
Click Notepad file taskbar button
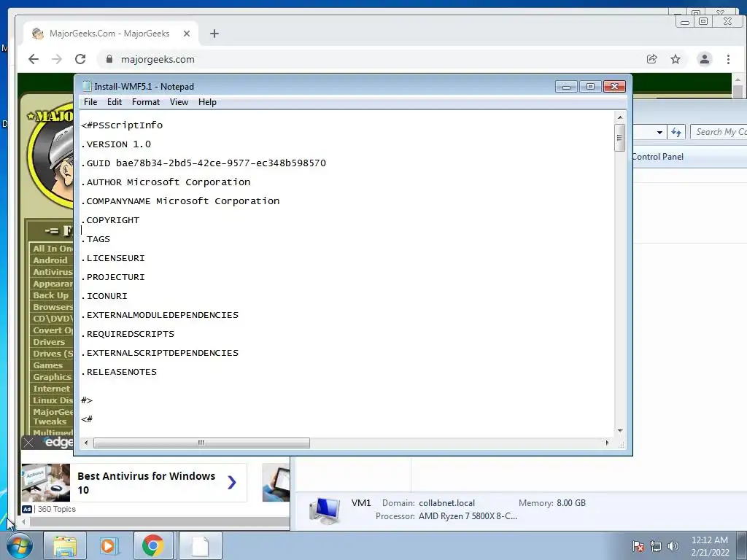(200, 545)
